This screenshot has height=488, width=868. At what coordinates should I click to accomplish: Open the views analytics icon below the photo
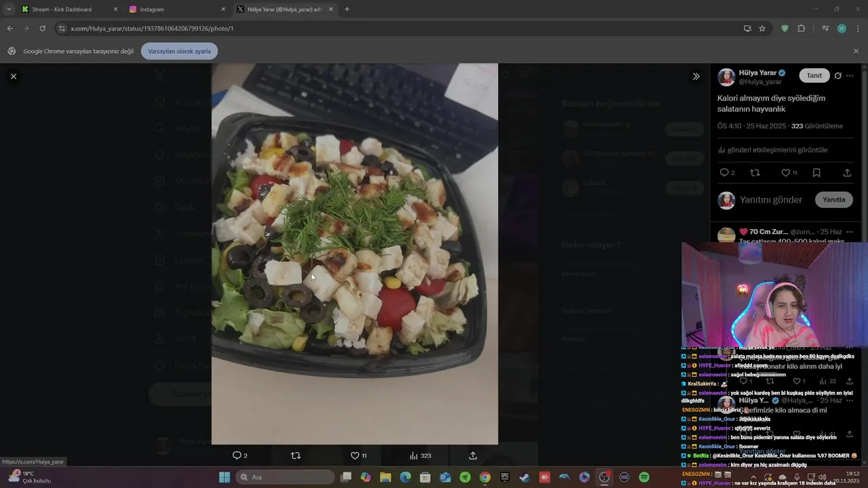[x=414, y=455]
